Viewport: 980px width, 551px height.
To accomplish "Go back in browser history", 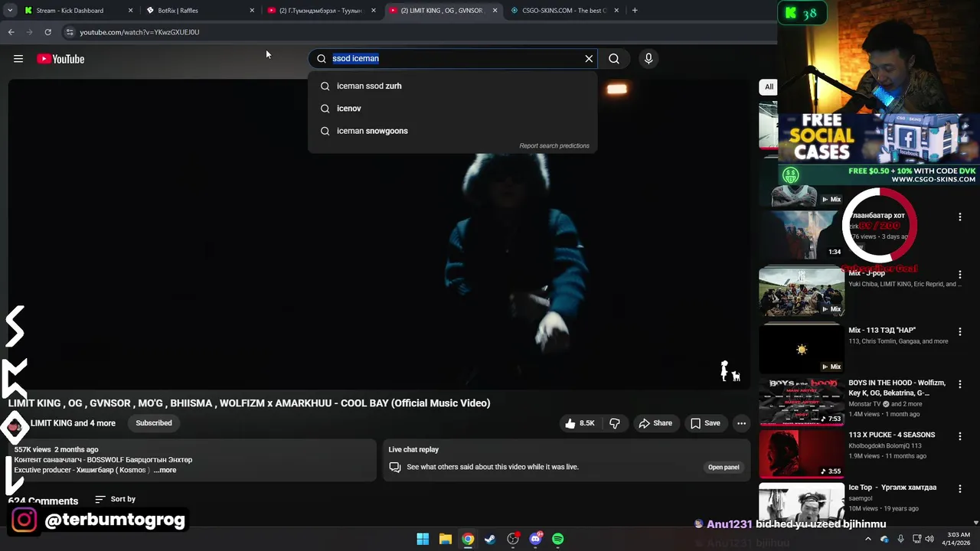I will (x=11, y=32).
